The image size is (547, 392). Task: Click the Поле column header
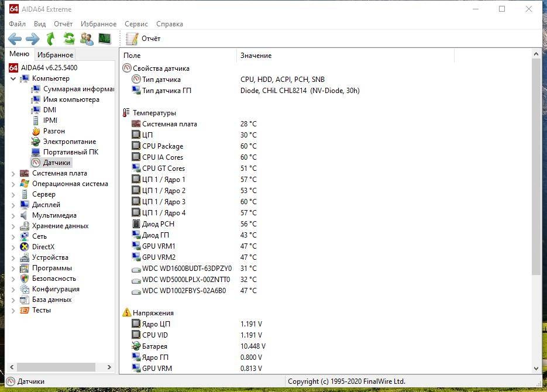point(178,56)
